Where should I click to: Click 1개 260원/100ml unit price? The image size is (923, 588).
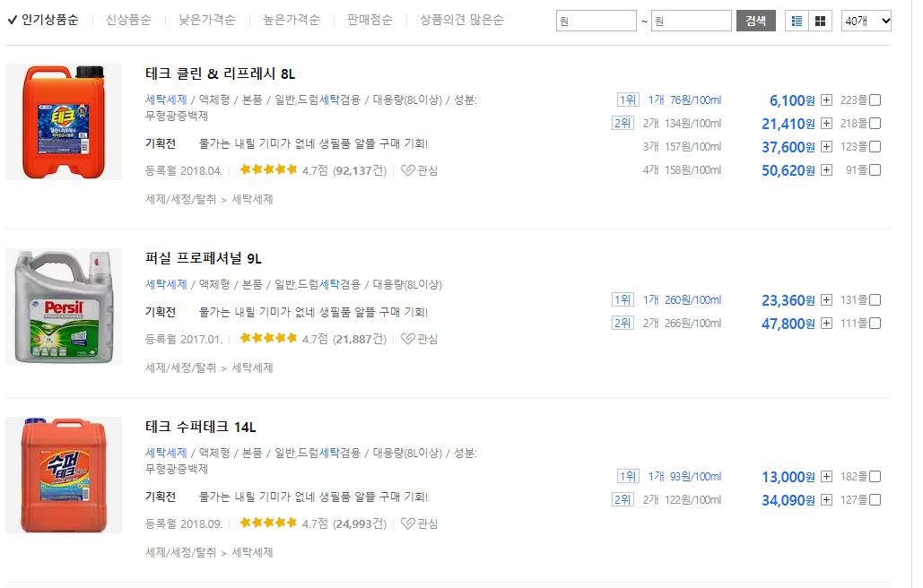pyautogui.click(x=683, y=300)
